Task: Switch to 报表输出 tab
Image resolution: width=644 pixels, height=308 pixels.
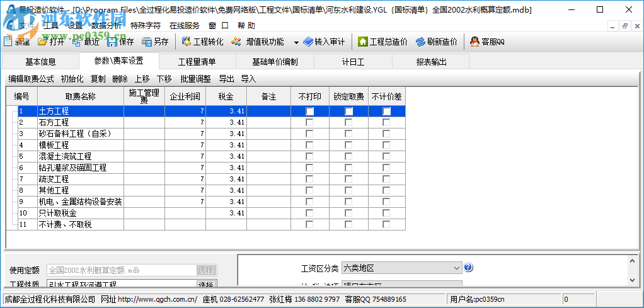Action: coord(431,62)
